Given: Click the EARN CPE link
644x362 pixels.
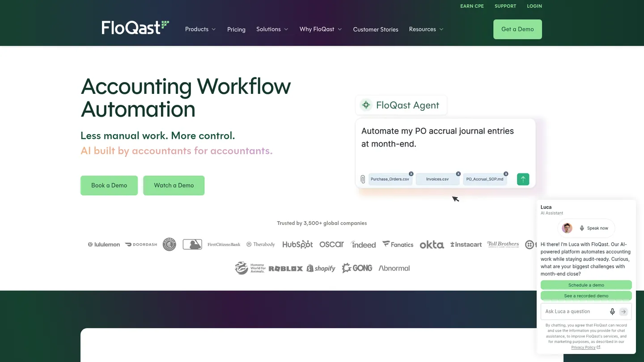Looking at the screenshot, I should [x=472, y=6].
